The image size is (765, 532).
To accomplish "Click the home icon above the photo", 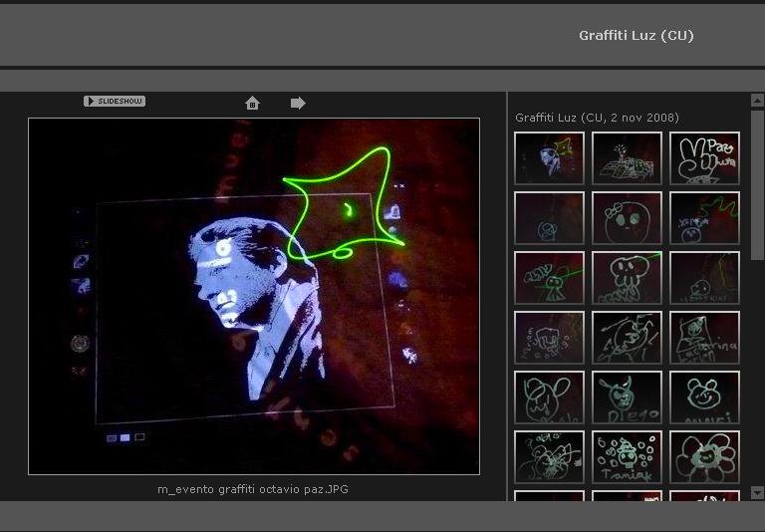I will tap(252, 103).
